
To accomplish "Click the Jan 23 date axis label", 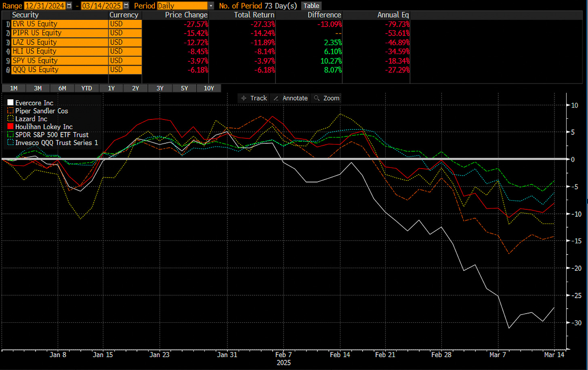I will coord(160,355).
